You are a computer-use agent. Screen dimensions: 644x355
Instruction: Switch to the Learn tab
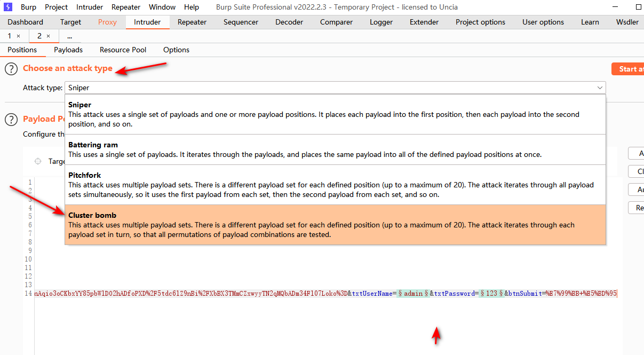pyautogui.click(x=590, y=22)
